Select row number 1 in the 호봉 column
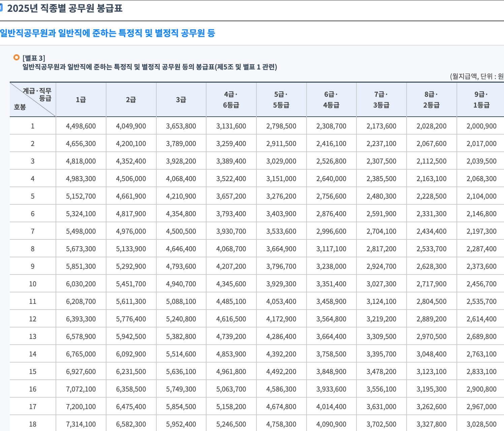 [33, 126]
